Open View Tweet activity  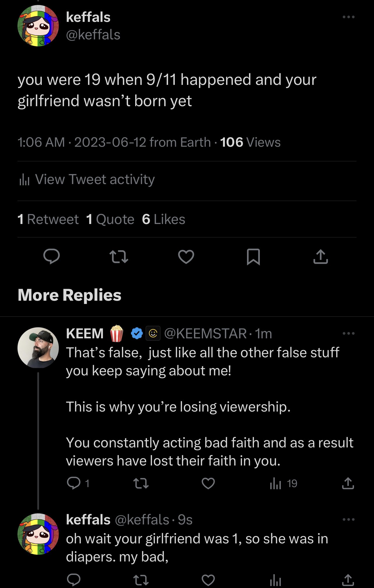pyautogui.click(x=86, y=179)
